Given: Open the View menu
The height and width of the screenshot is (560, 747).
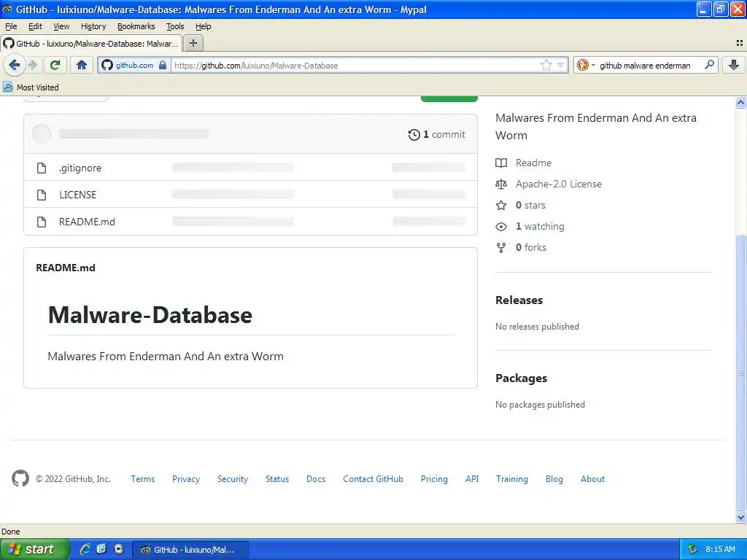Looking at the screenshot, I should pyautogui.click(x=61, y=26).
